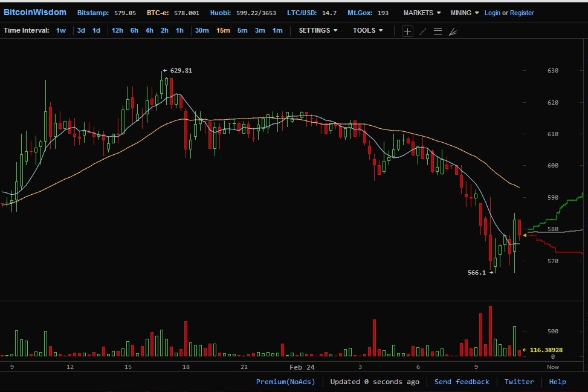This screenshot has height=392, width=588.
Task: Click the yellow current price arrow marker
Action: tap(525, 235)
